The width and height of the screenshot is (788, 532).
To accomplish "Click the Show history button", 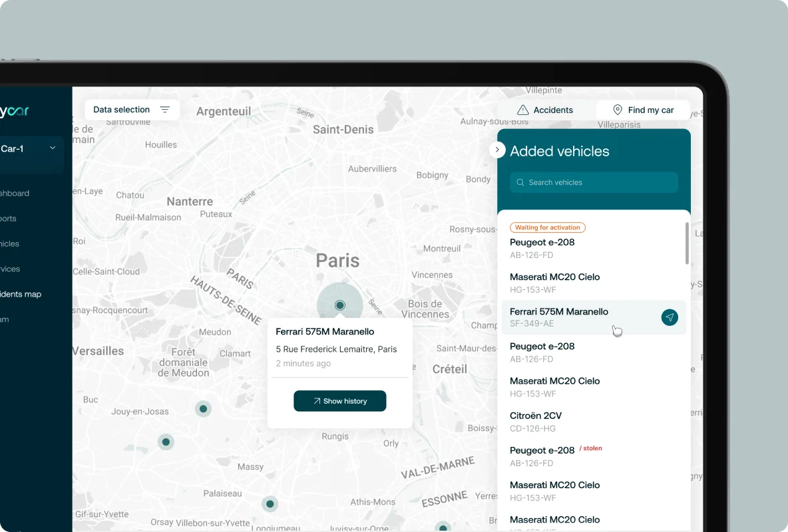I will coord(339,401).
